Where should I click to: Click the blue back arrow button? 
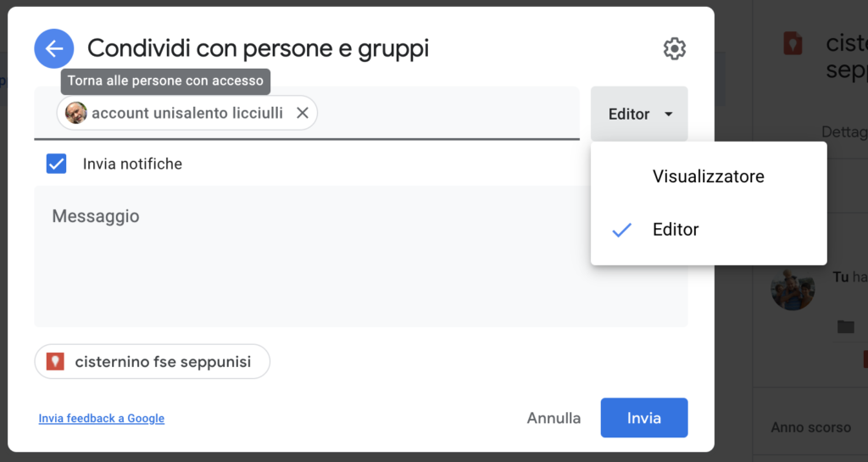tap(53, 48)
